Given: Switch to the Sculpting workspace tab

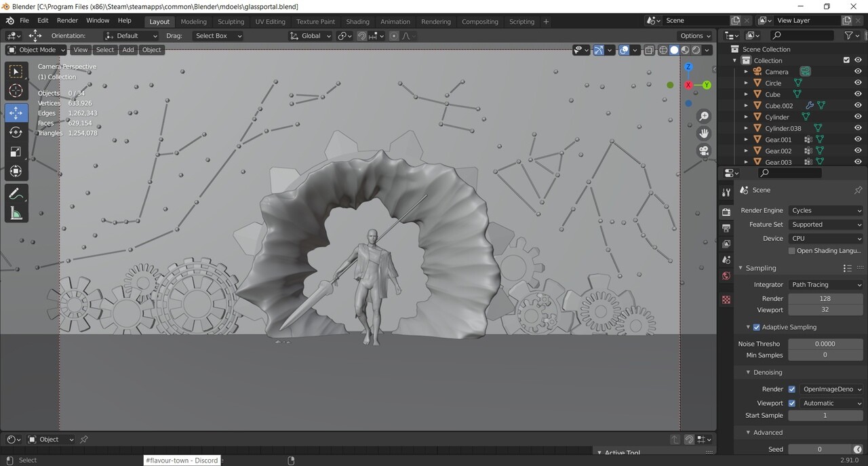Looking at the screenshot, I should [x=231, y=22].
